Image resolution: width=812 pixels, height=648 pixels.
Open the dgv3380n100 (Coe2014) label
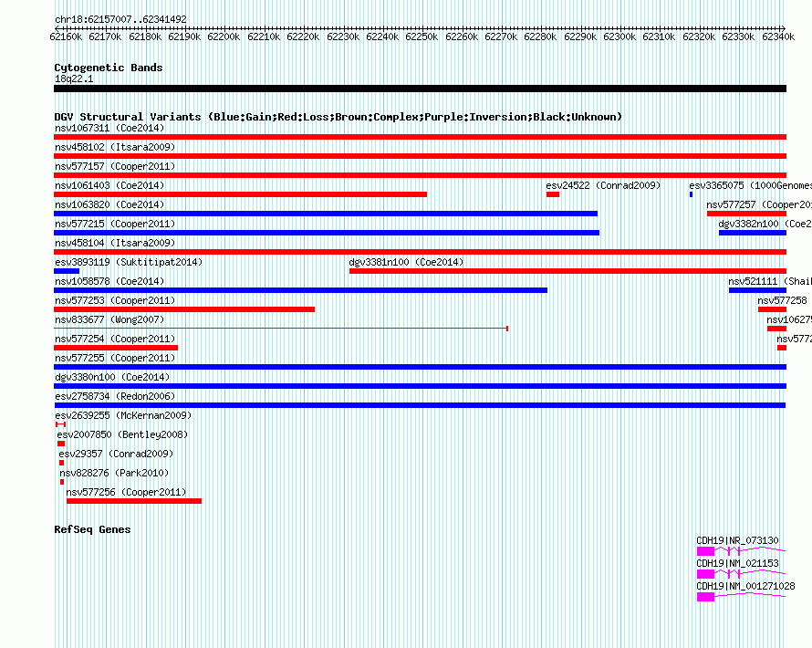tap(112, 377)
